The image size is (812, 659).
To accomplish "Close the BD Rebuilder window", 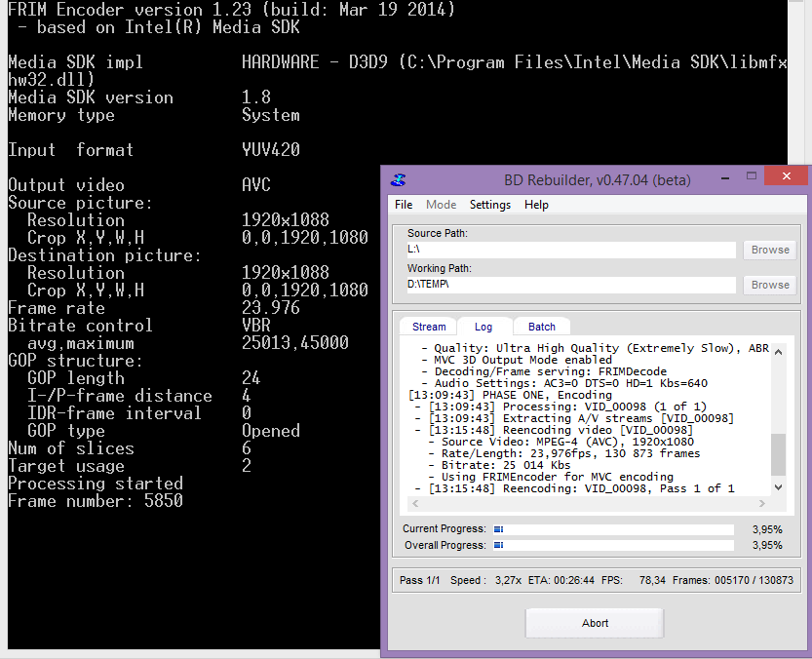I will (786, 176).
